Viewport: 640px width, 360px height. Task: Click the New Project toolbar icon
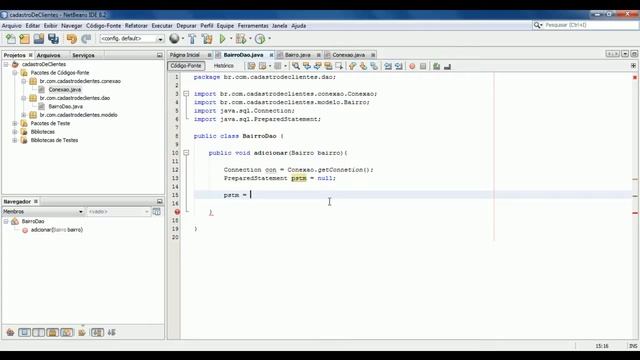[24, 39]
